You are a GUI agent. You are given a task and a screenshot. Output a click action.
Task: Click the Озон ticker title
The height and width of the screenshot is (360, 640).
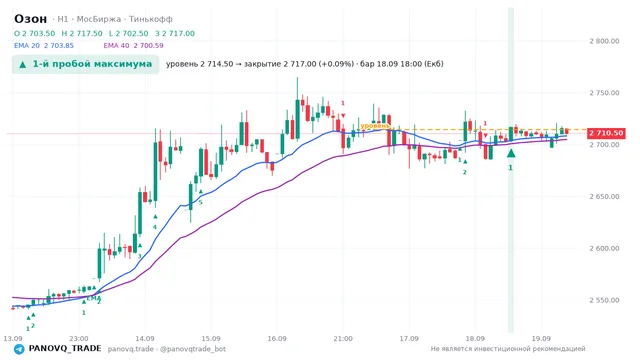(31, 19)
